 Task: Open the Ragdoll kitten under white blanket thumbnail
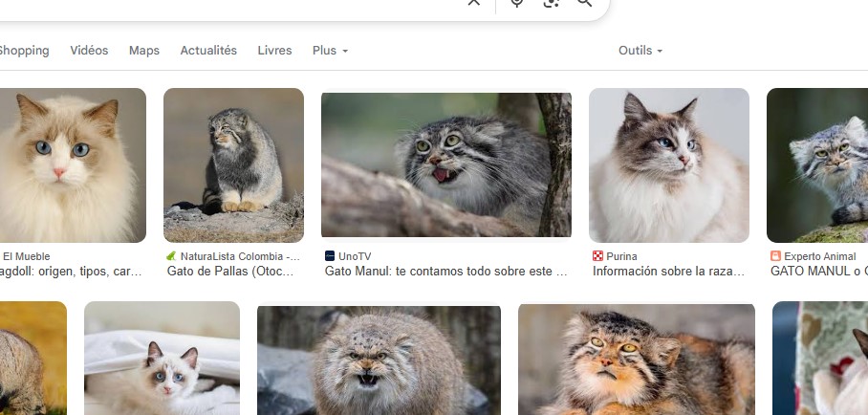tap(162, 358)
